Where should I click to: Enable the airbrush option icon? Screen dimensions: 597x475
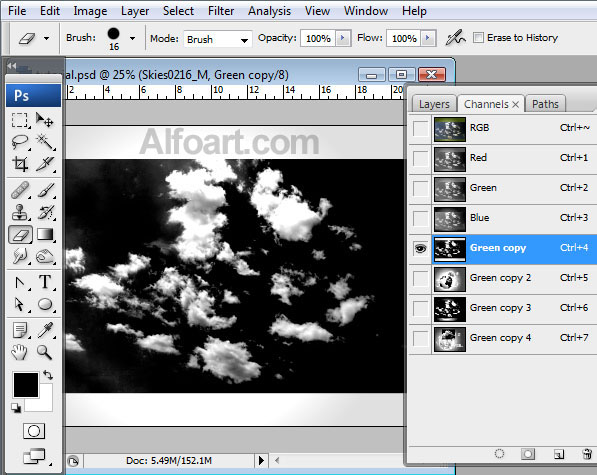[455, 38]
